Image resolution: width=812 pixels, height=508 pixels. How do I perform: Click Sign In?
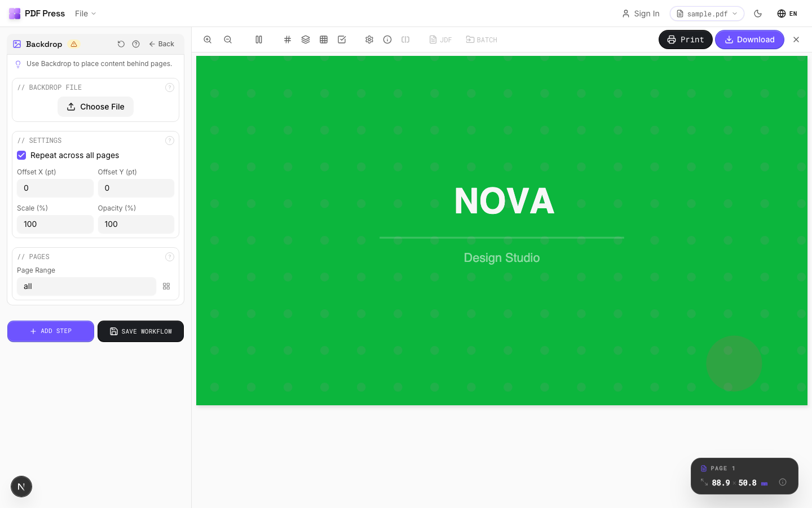(x=641, y=14)
